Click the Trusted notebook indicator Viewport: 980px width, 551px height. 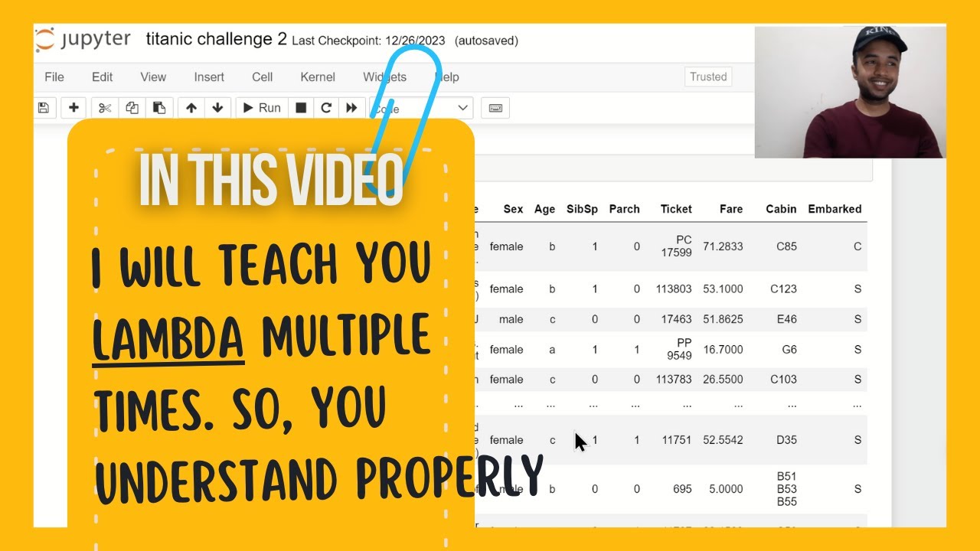click(x=708, y=77)
